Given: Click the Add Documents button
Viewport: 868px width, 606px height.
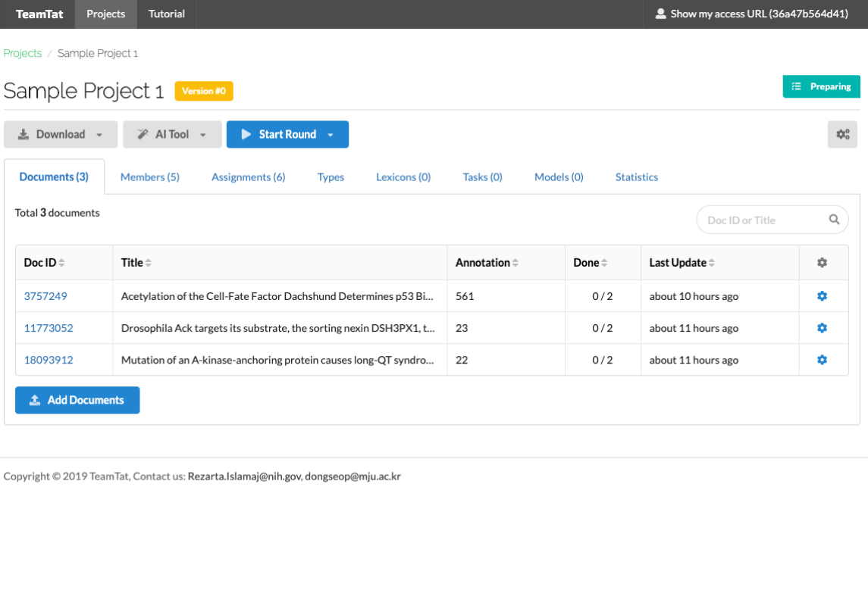Looking at the screenshot, I should (x=77, y=400).
